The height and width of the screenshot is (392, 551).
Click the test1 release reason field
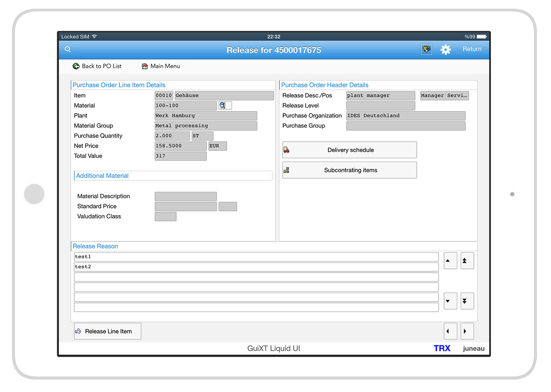[x=256, y=257]
